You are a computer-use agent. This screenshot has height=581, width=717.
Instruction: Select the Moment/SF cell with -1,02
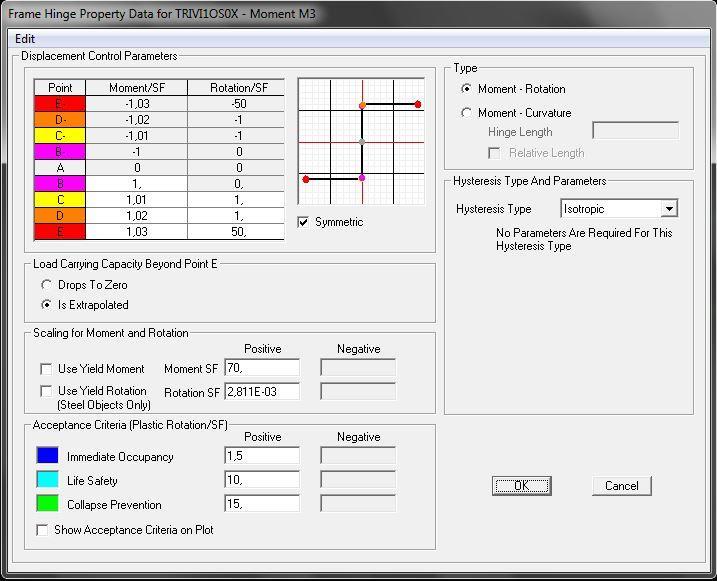pyautogui.click(x=136, y=120)
